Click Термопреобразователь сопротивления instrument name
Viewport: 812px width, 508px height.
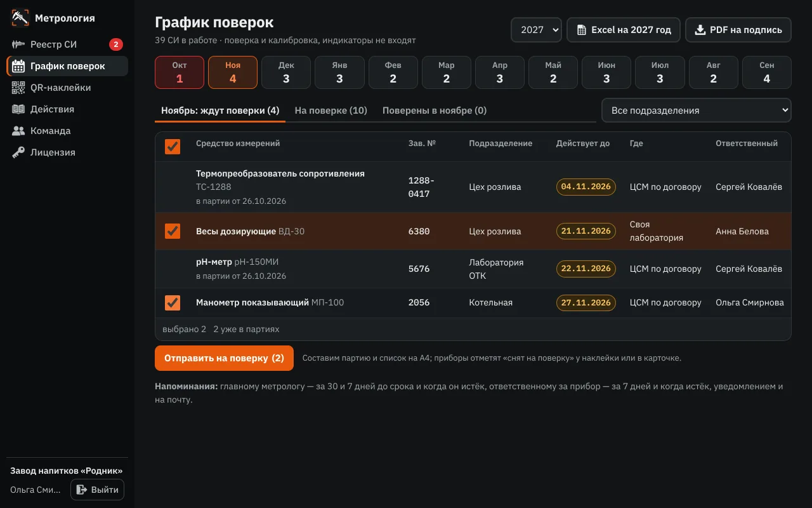[x=280, y=173]
